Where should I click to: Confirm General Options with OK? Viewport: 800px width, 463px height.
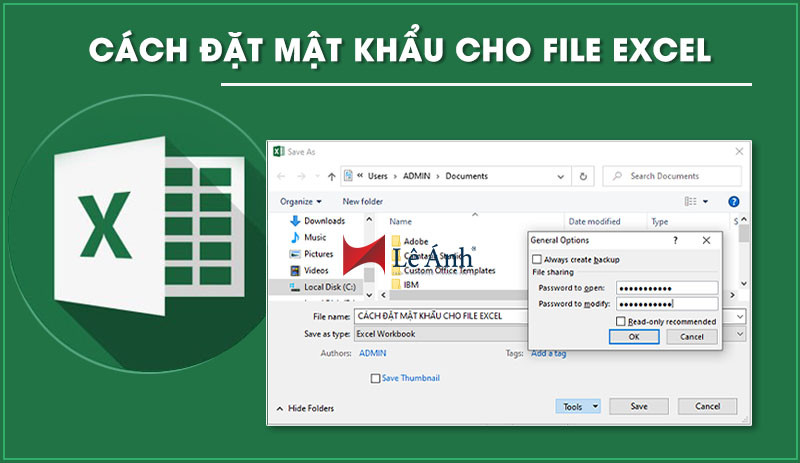click(634, 337)
